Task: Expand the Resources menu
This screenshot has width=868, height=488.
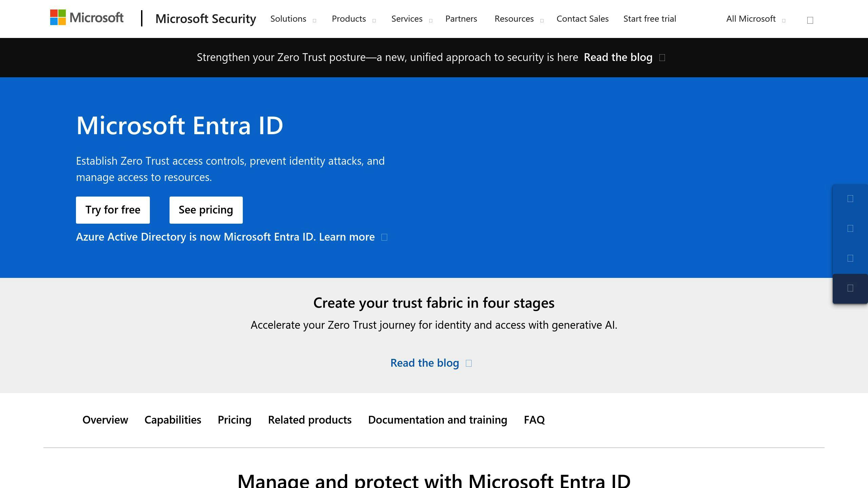Action: click(x=519, y=19)
